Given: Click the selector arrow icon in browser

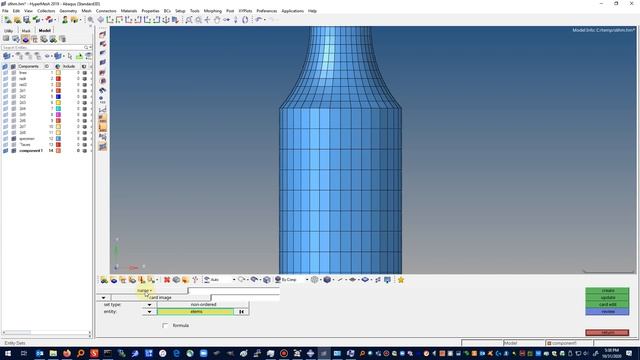Looking at the screenshot, I should 70,56.
